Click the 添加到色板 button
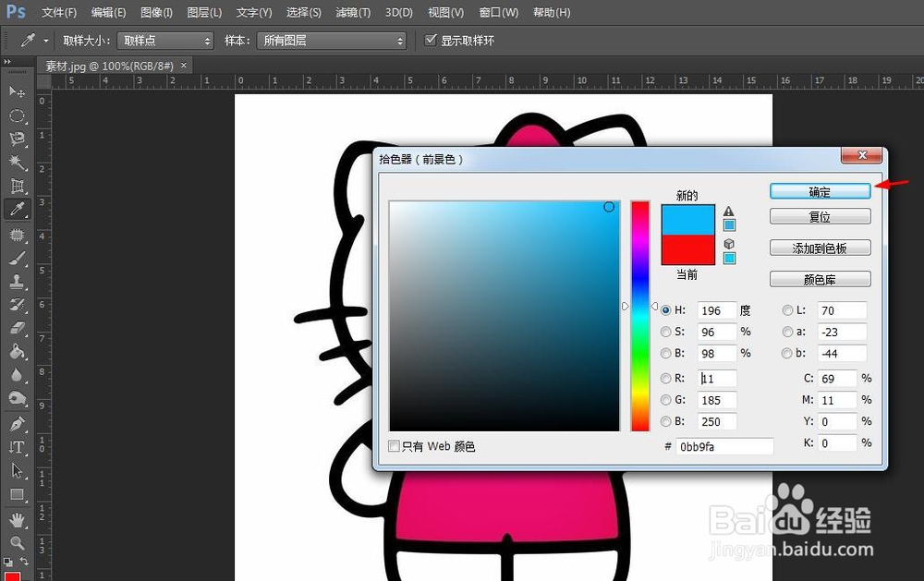924x581 pixels. coord(820,248)
